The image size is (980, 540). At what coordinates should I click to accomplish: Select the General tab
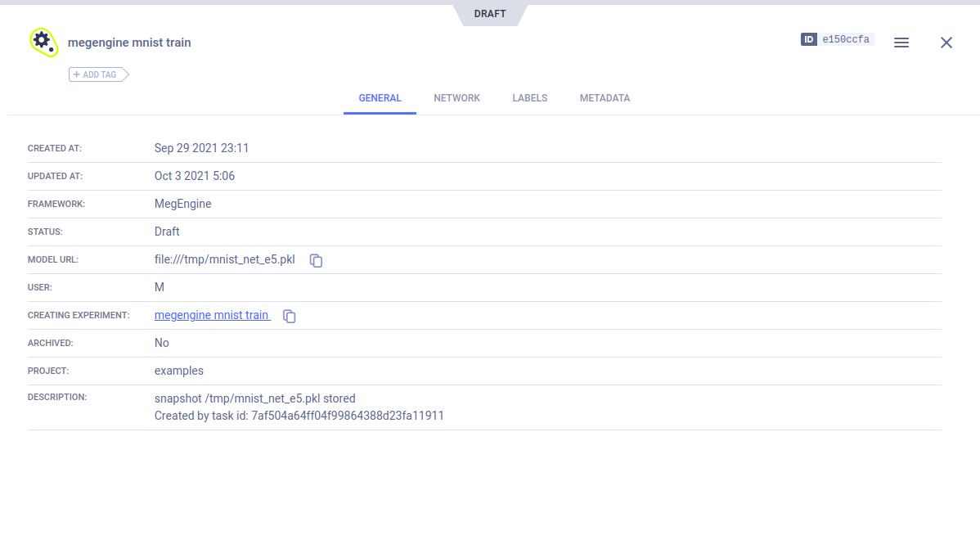[x=380, y=98]
